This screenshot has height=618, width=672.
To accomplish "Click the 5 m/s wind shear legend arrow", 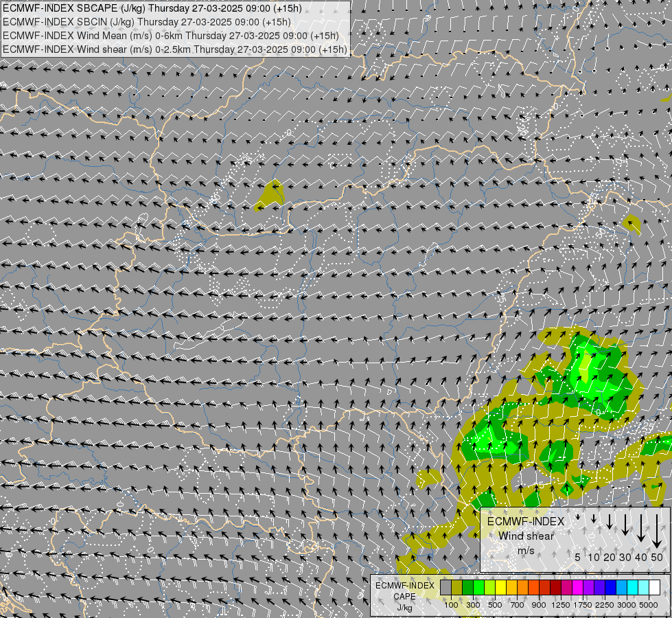I will tap(578, 517).
